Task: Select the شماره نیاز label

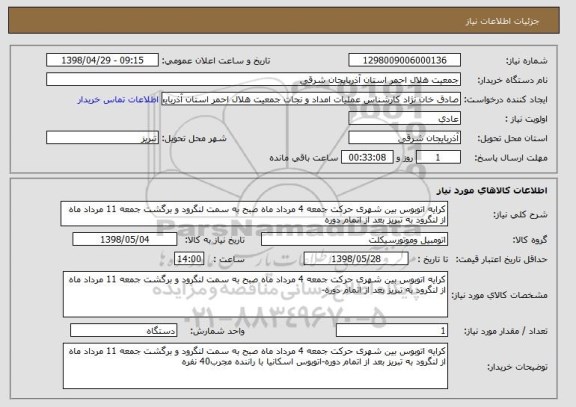Action: [x=527, y=61]
